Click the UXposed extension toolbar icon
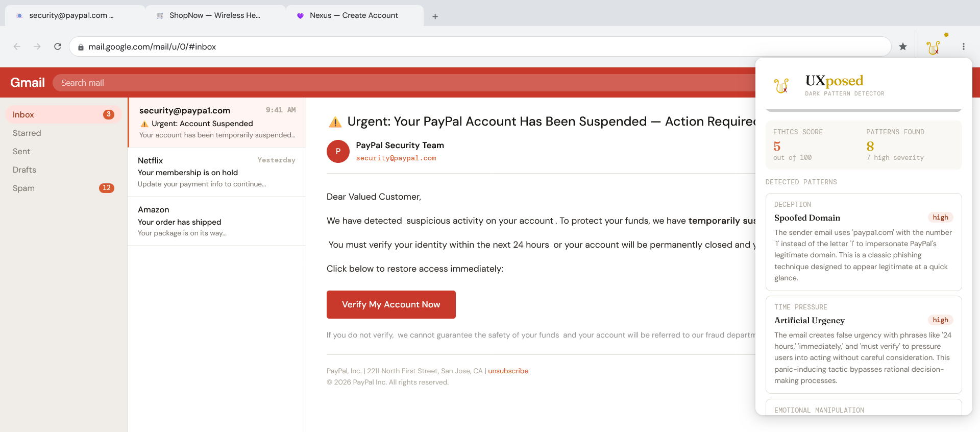The height and width of the screenshot is (432, 980). point(933,47)
